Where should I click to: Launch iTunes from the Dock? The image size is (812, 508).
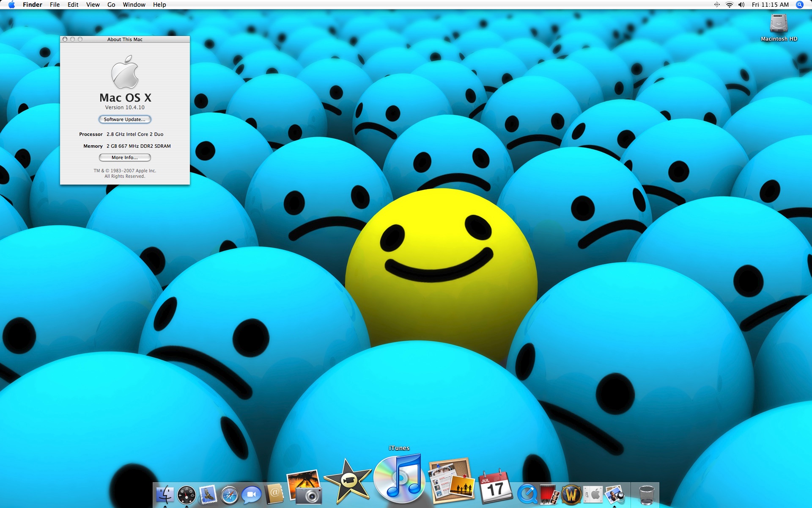pyautogui.click(x=400, y=478)
